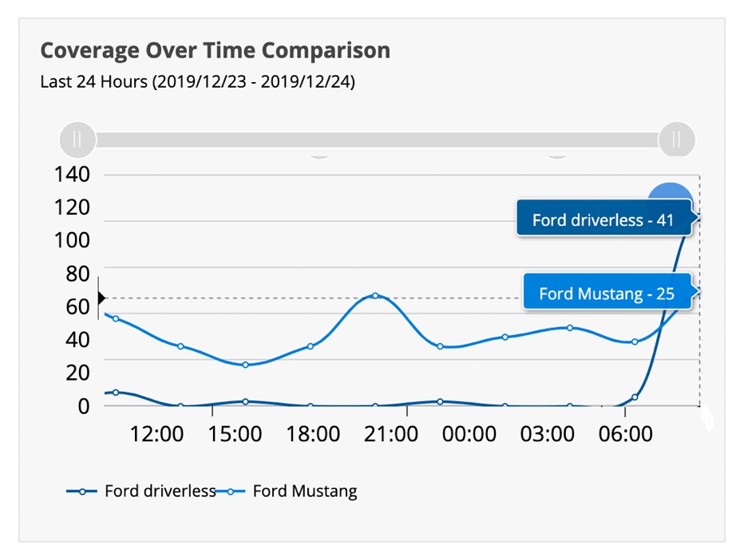Click the "Ford Mustang - 25" tooltip
The width and height of the screenshot is (744, 560).
(607, 294)
